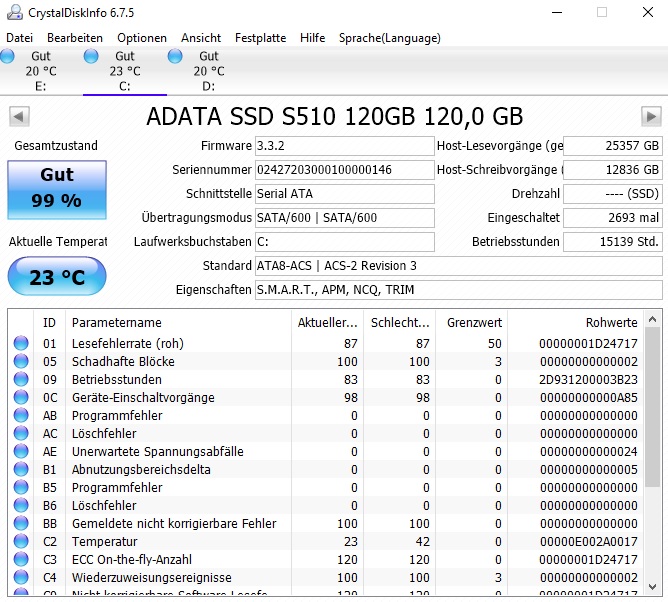This screenshot has height=602, width=668.
Task: Click the Seriennummer field
Action: pyautogui.click(x=345, y=170)
